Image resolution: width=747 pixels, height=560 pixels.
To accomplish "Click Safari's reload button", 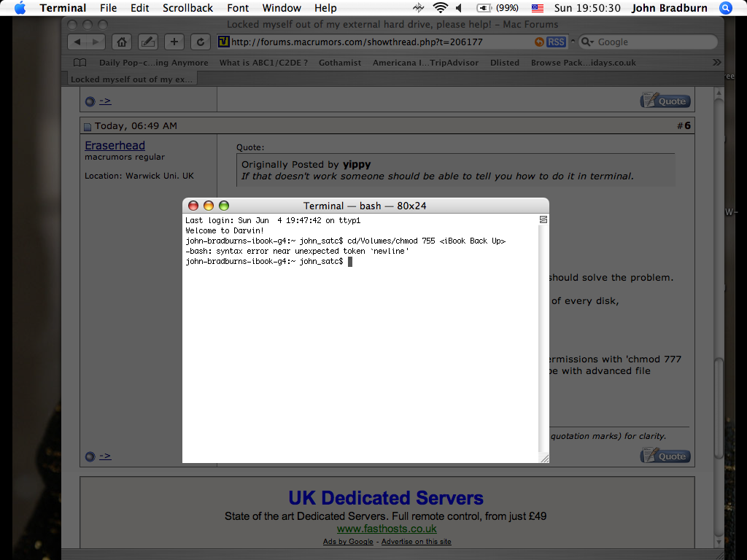I will 200,42.
